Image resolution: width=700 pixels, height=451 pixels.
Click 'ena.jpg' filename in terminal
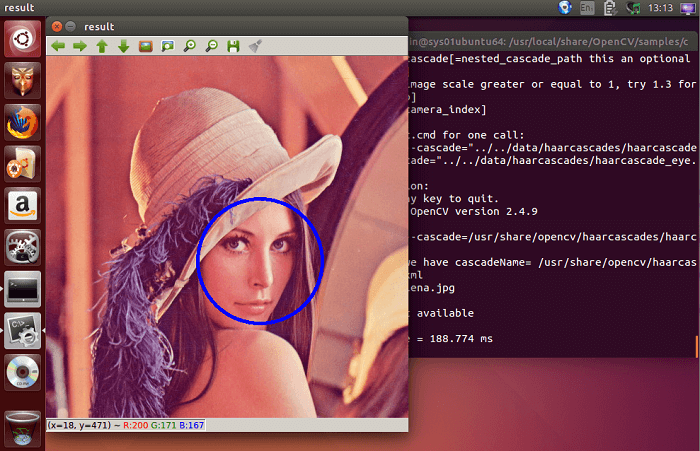pyautogui.click(x=432, y=288)
